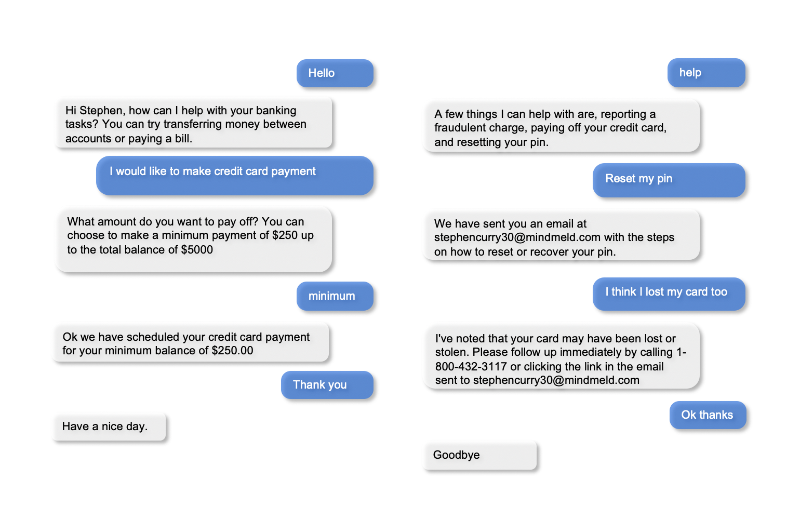800x532 pixels.
Task: Select the "Have a nice day." message
Action: click(x=109, y=427)
